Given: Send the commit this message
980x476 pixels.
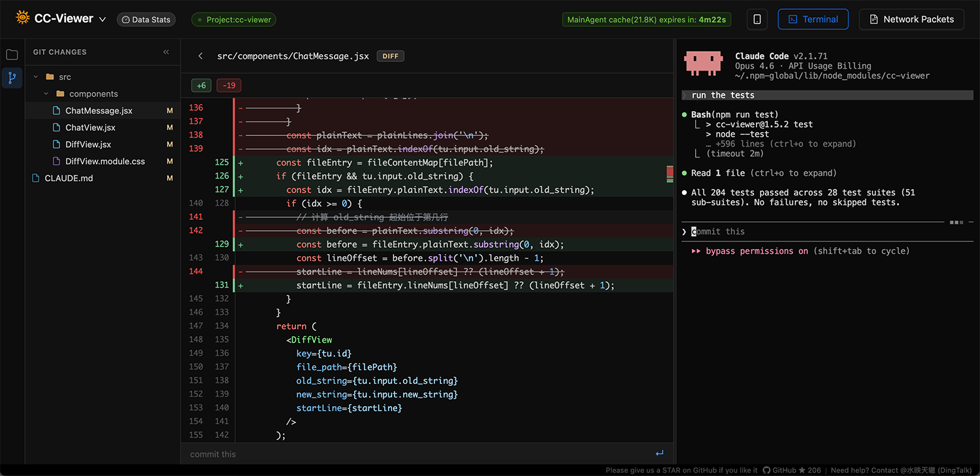Looking at the screenshot, I should pyautogui.click(x=660, y=454).
